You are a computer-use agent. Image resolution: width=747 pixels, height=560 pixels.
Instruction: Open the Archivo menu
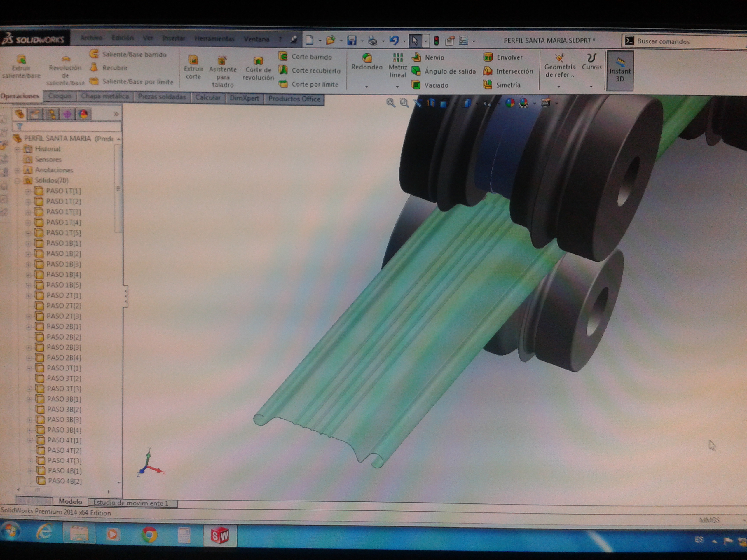[91, 38]
